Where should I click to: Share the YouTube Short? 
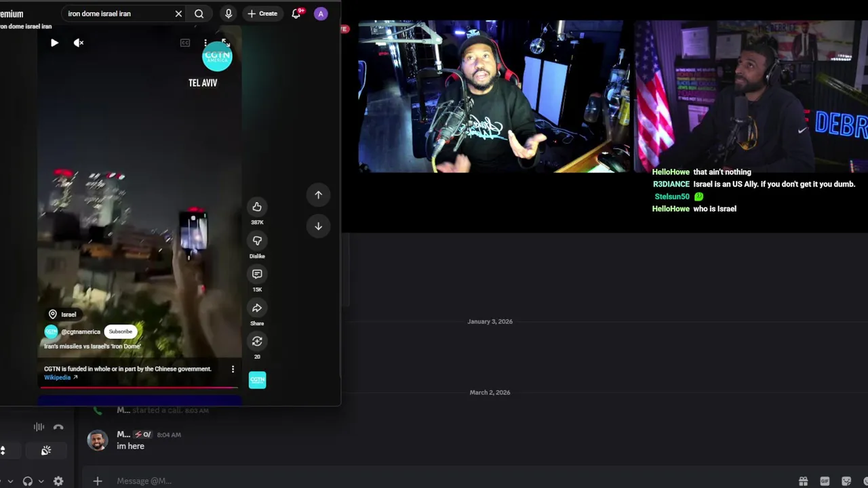coord(257,308)
